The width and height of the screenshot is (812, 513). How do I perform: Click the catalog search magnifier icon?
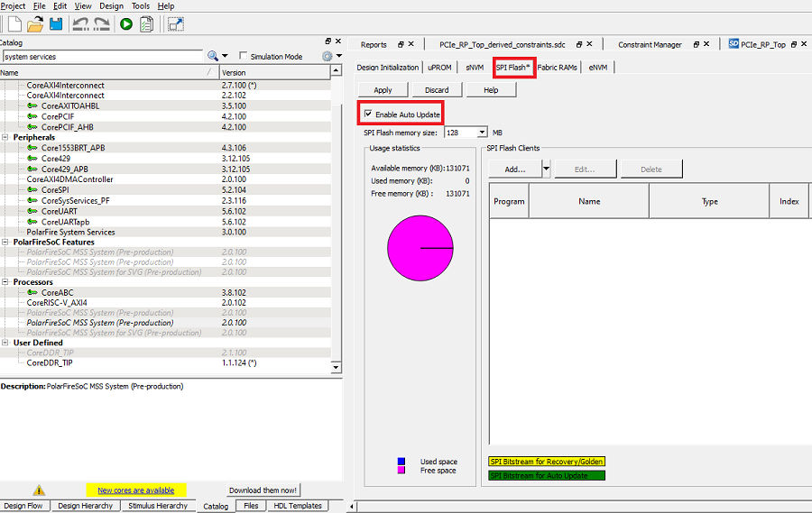[213, 56]
